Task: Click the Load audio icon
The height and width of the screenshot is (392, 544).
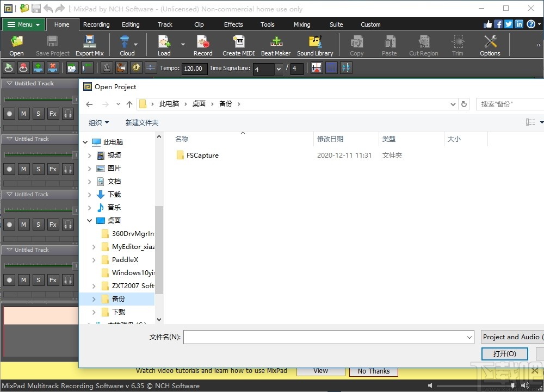Action: click(x=164, y=46)
